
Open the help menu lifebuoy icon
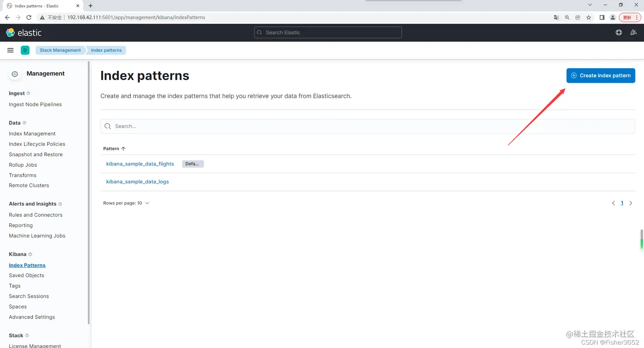coord(619,32)
